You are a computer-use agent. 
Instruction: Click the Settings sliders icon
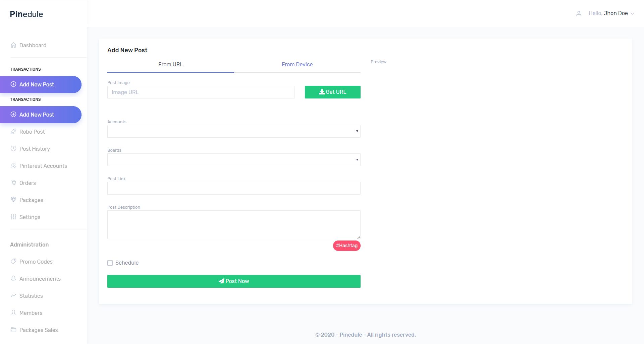[x=13, y=217]
